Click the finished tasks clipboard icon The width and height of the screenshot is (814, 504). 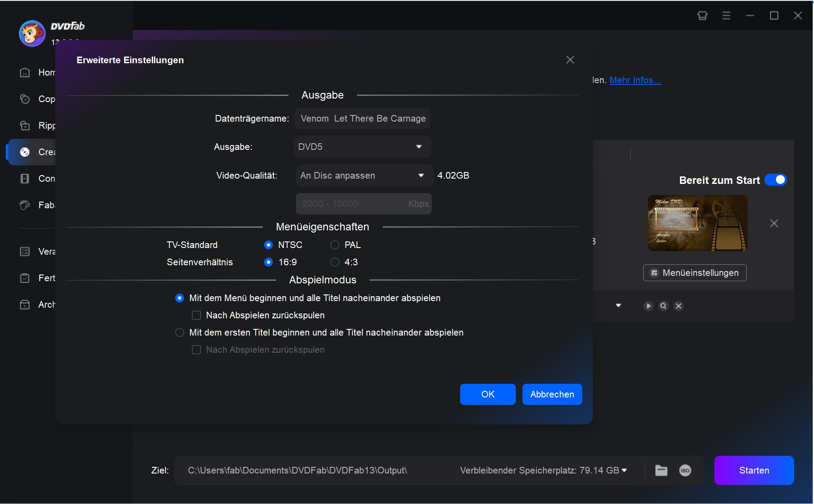point(25,278)
